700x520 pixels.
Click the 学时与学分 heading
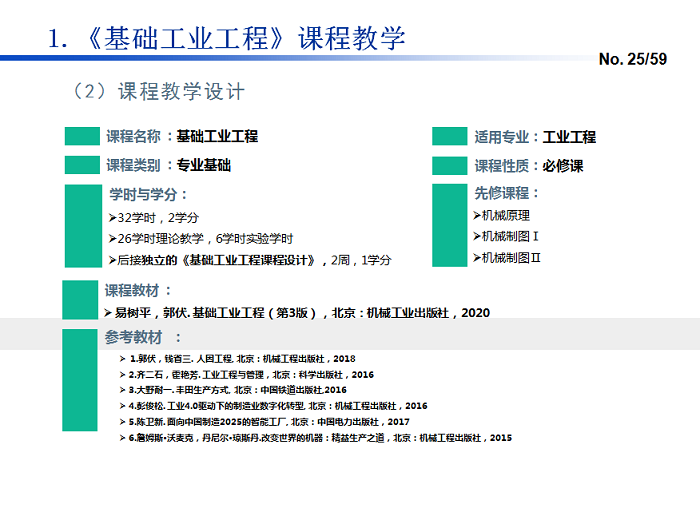(x=148, y=194)
